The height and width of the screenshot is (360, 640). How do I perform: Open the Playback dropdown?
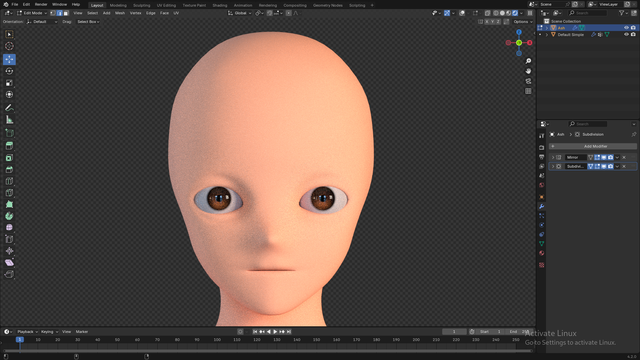click(27, 332)
